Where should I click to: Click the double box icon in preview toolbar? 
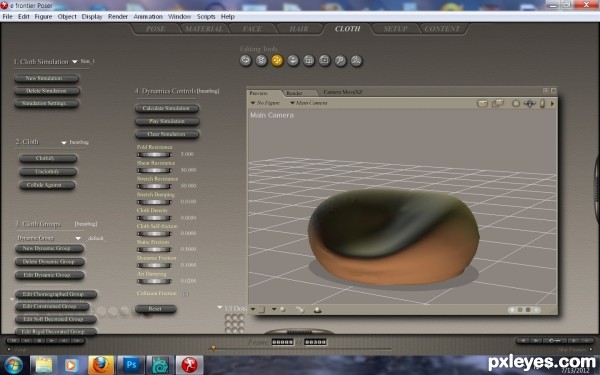(497, 103)
